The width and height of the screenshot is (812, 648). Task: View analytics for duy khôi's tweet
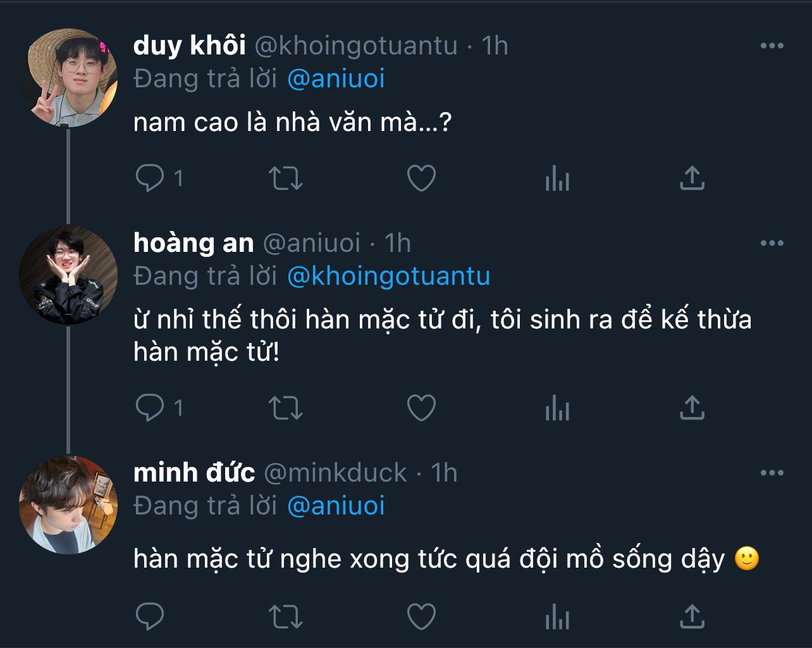[557, 178]
